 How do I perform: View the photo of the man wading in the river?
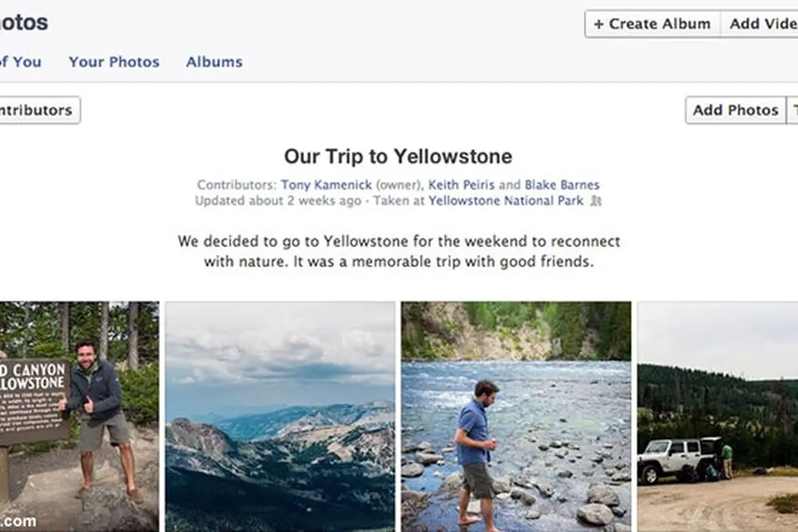coord(516,417)
